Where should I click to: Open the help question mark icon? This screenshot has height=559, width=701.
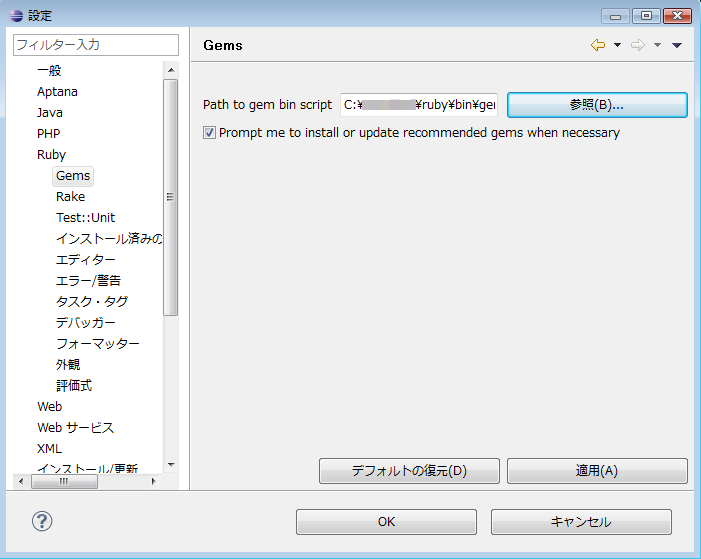coord(42,521)
